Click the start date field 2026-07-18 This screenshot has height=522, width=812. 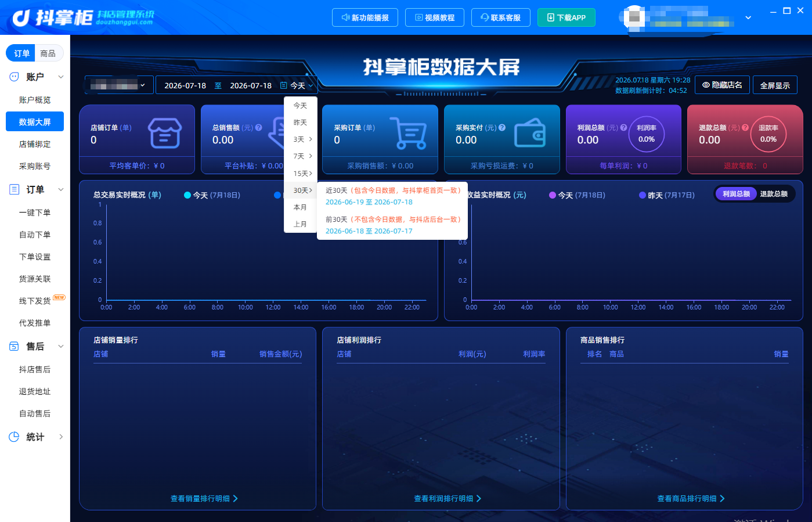coord(185,85)
